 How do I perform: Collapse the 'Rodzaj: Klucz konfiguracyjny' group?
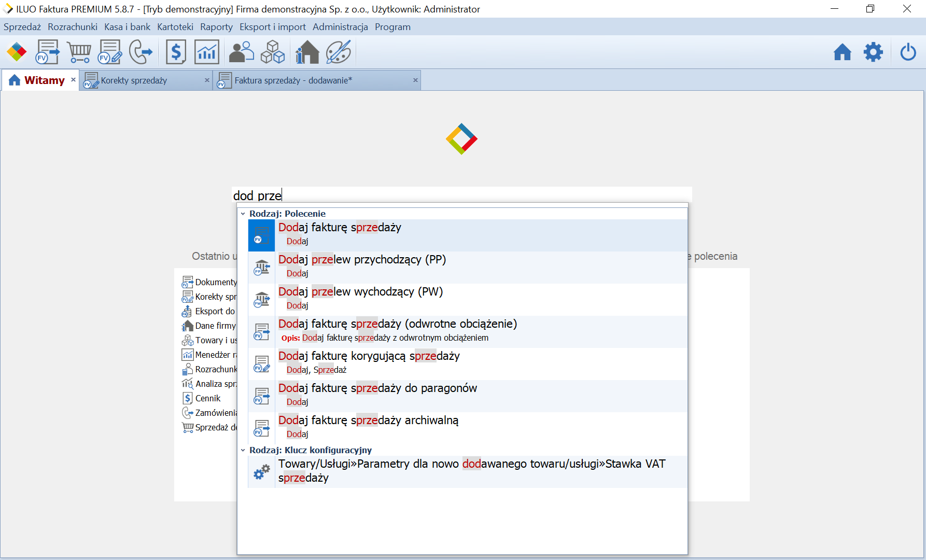(x=243, y=450)
